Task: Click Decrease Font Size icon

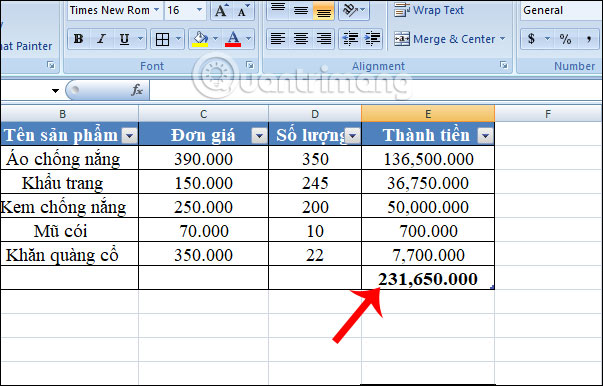Action: coord(243,10)
